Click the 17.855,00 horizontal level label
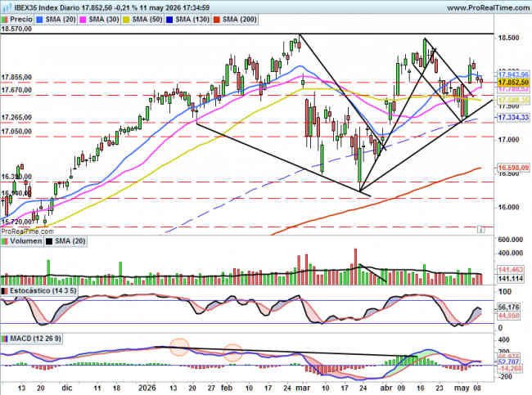The height and width of the screenshot is (395, 532). point(16,78)
